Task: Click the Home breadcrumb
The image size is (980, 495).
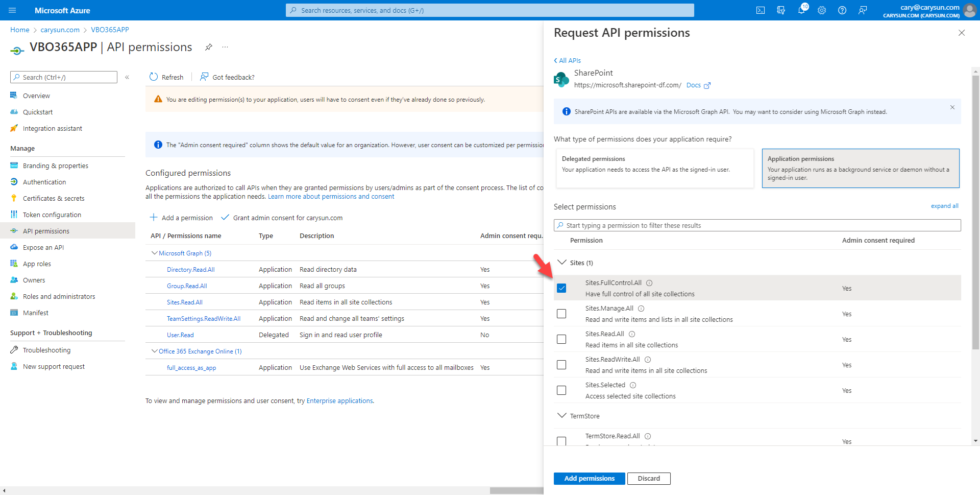Action: coord(20,30)
